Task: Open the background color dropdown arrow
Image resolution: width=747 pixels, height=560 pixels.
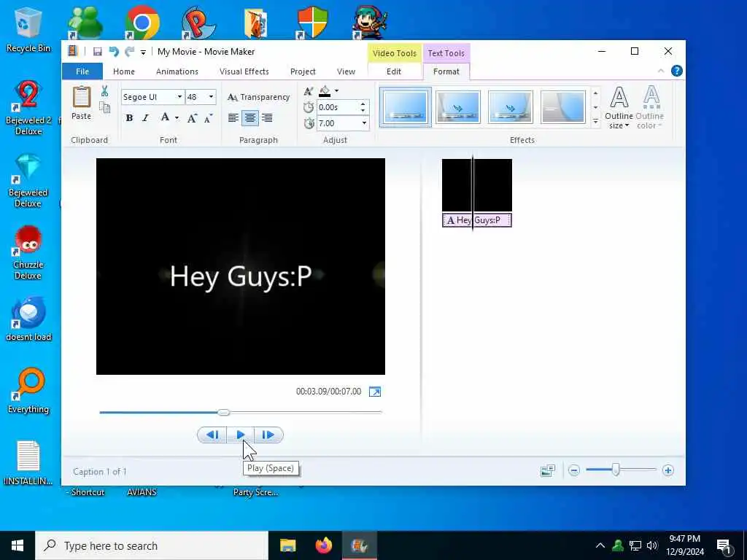Action: point(336,91)
